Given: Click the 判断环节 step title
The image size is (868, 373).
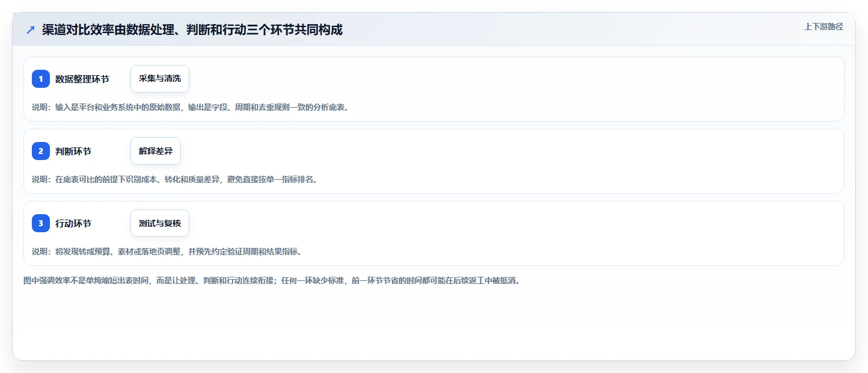Looking at the screenshot, I should tap(73, 151).
